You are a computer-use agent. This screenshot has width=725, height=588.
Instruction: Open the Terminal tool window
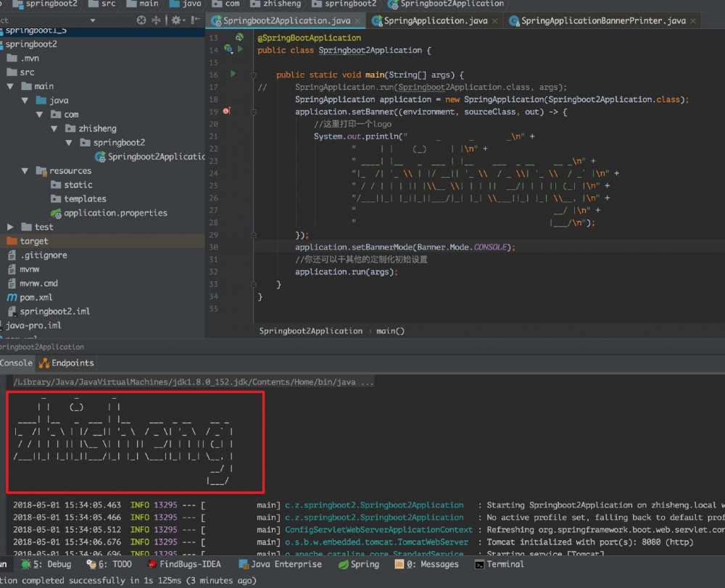[505, 564]
